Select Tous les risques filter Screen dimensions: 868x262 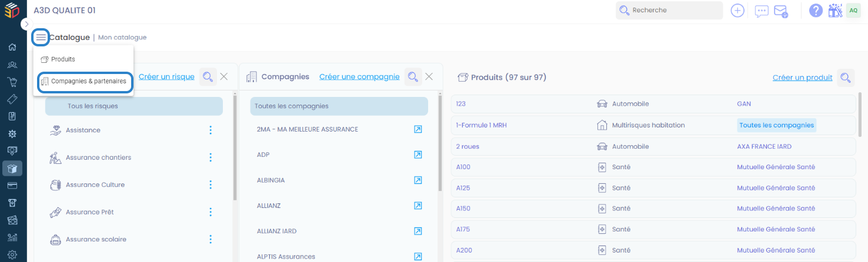click(x=134, y=106)
